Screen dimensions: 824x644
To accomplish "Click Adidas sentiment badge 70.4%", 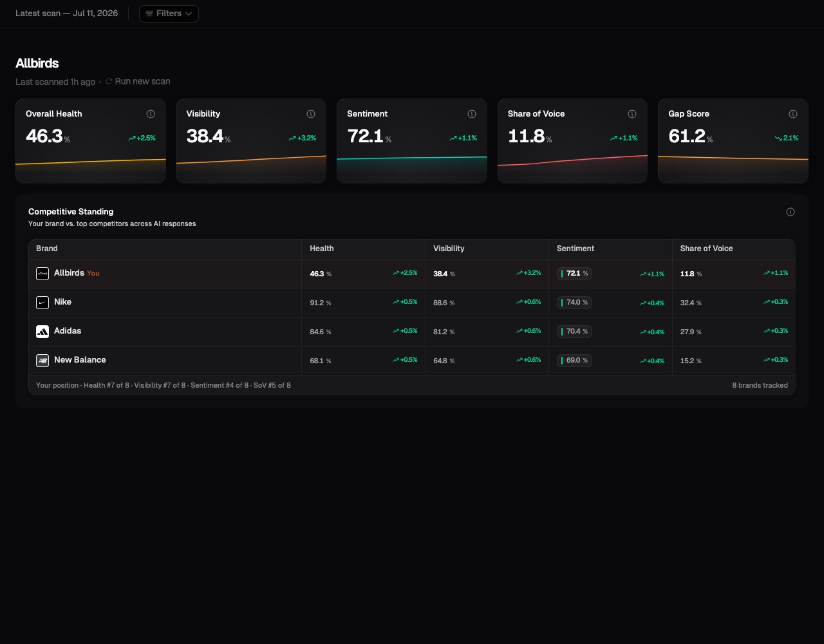I will (x=574, y=332).
